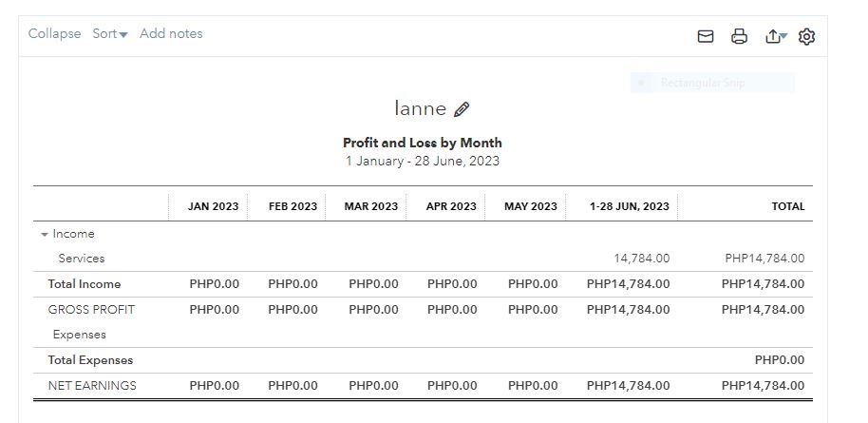Click the TOTAL column header
The image size is (868, 423).
tap(787, 206)
